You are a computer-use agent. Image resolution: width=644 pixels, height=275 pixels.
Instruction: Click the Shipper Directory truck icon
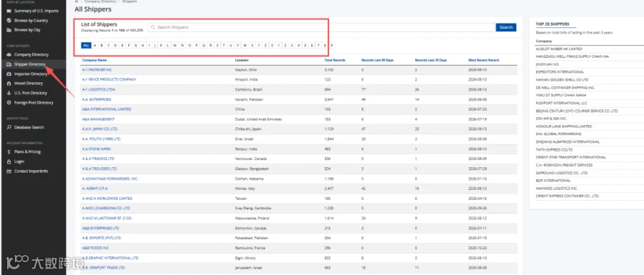[x=9, y=64]
